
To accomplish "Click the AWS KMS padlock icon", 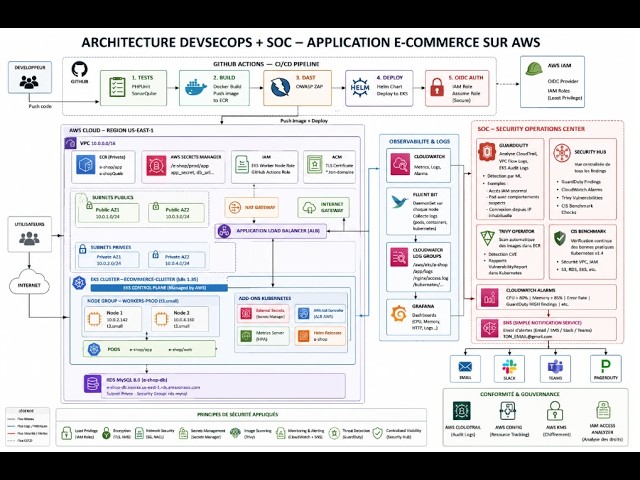I will click(555, 411).
